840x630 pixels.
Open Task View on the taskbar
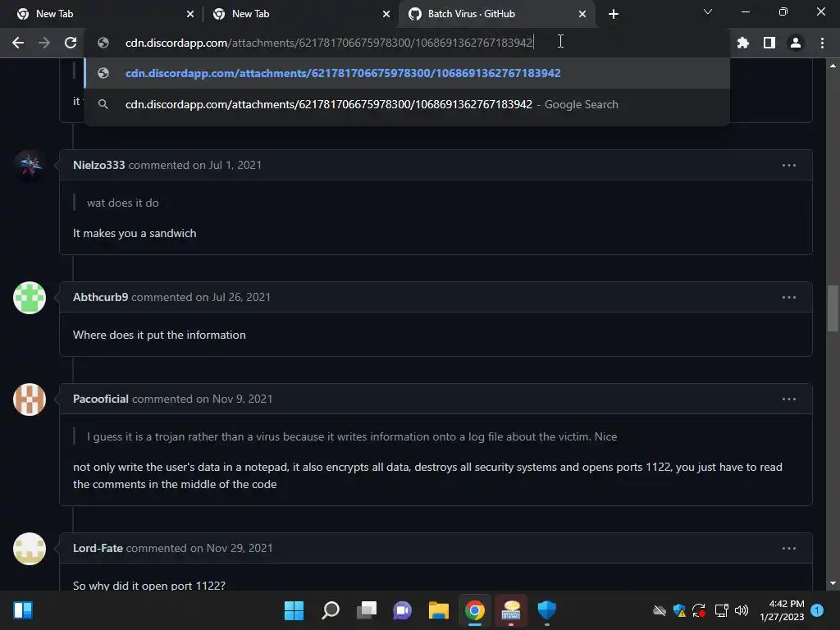[x=367, y=610]
